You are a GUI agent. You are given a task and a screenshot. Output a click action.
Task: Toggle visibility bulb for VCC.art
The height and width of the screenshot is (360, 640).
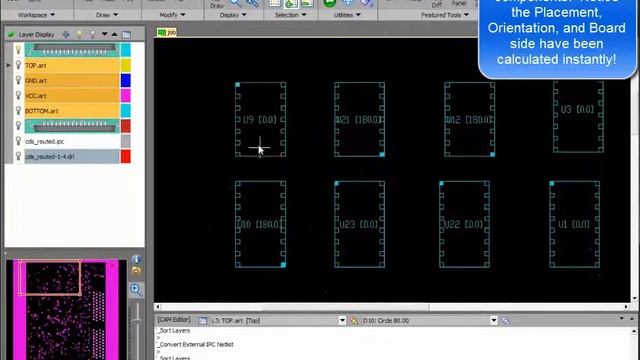coord(18,96)
